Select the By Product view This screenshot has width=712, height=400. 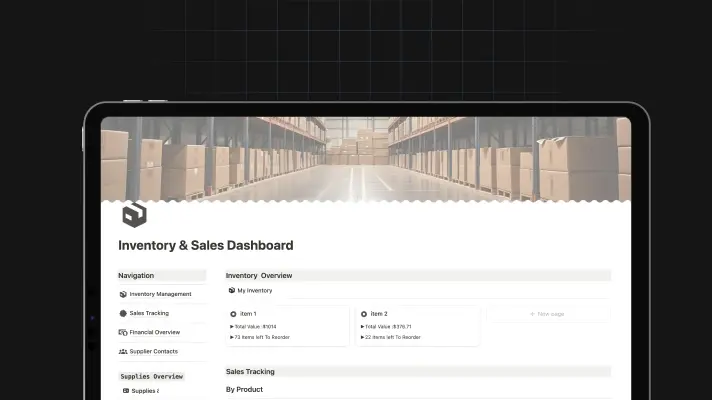pyautogui.click(x=244, y=389)
